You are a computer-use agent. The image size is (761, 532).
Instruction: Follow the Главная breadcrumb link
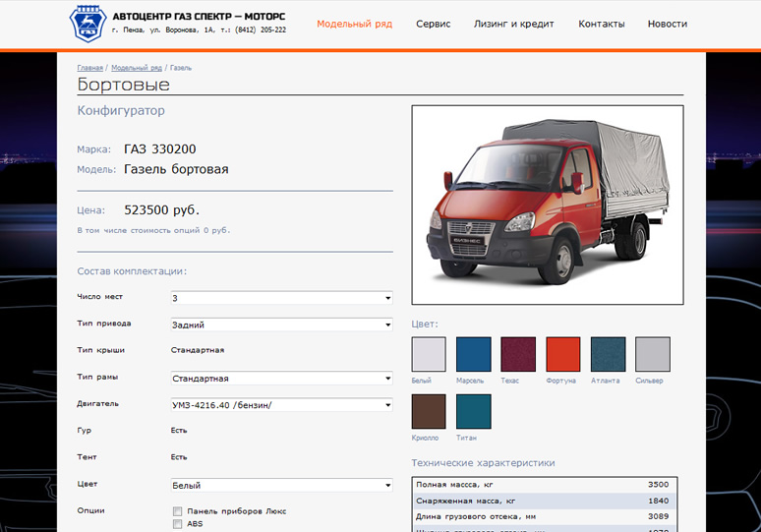click(89, 68)
